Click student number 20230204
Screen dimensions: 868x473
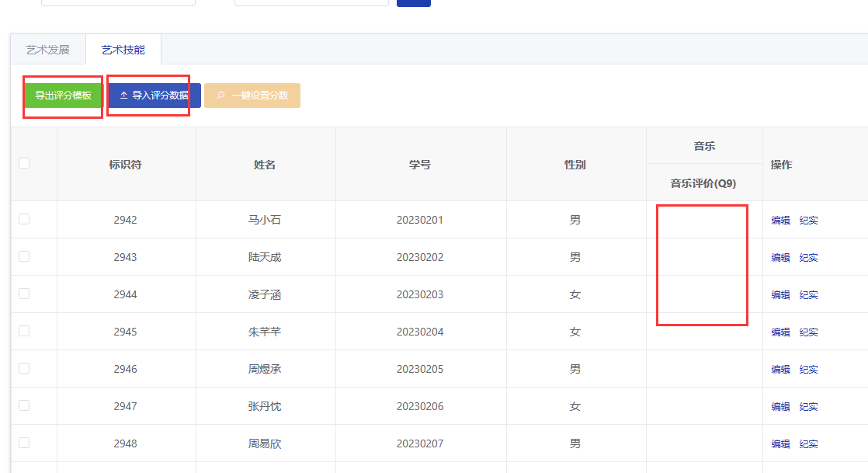coord(419,332)
